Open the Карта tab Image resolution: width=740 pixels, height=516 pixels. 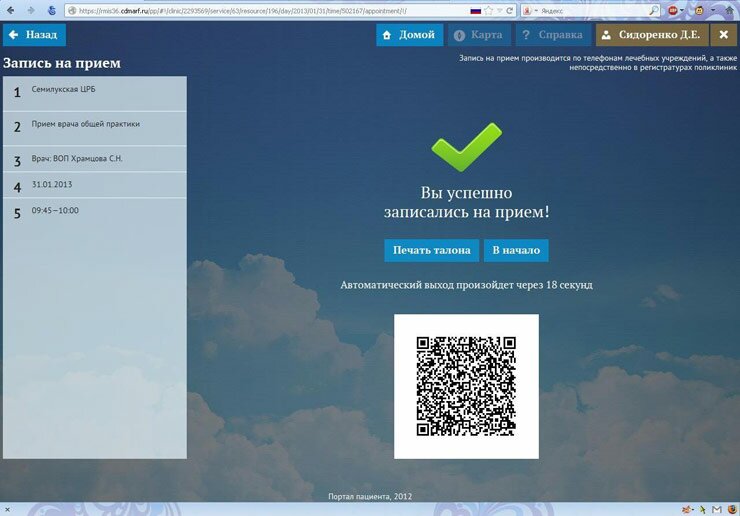coord(479,35)
